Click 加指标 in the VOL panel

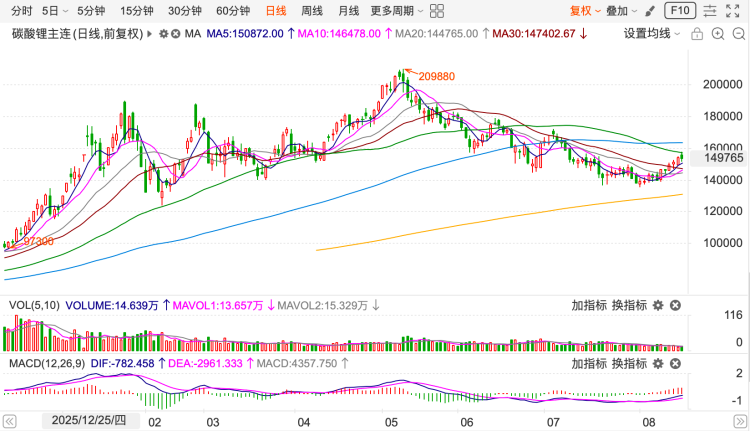[x=589, y=305]
